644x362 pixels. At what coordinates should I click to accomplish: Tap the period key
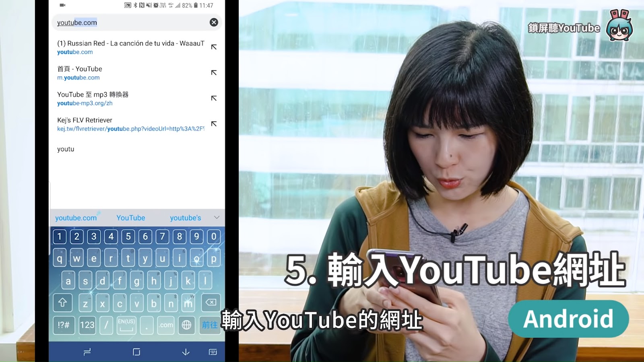pyautogui.click(x=147, y=325)
